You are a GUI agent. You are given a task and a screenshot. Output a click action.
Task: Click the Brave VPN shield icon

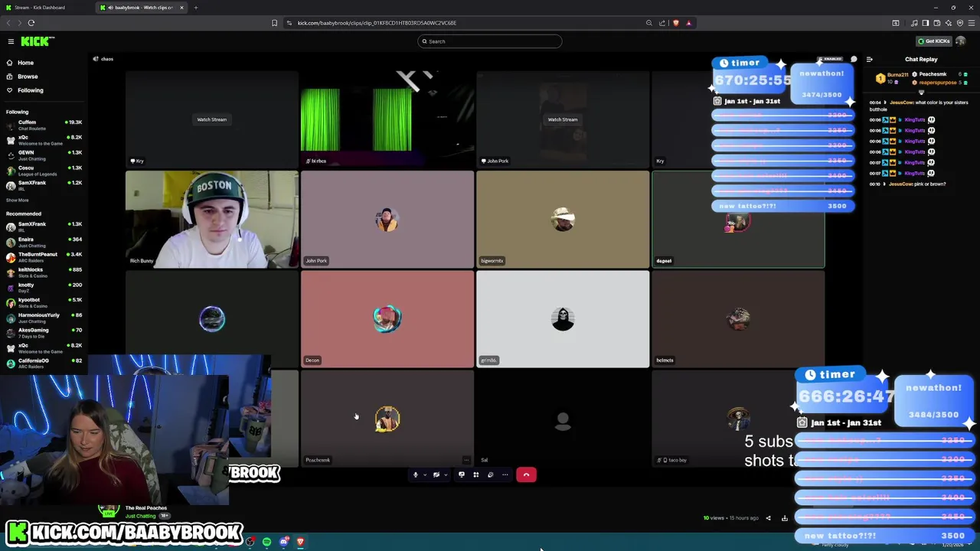point(960,23)
